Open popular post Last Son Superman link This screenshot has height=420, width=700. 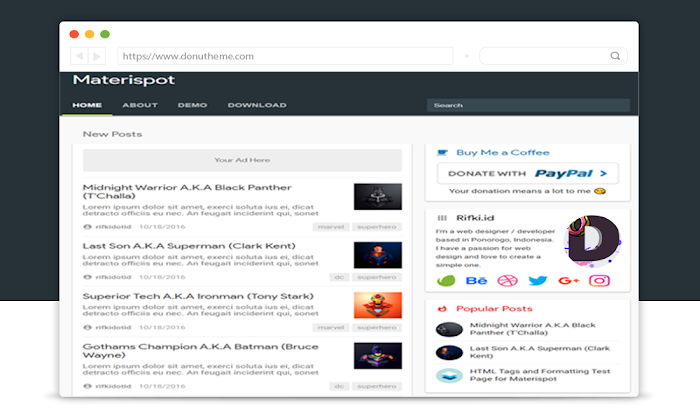[540, 352]
